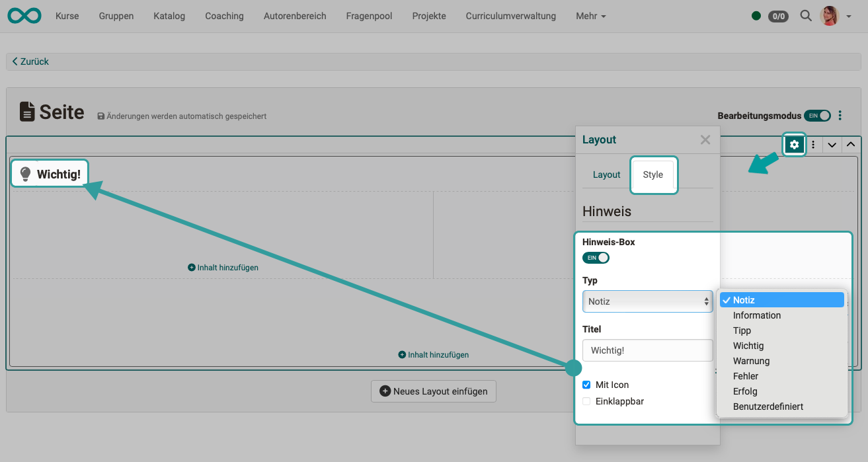
Task: Select Warnung from the type list
Action: coord(751,361)
